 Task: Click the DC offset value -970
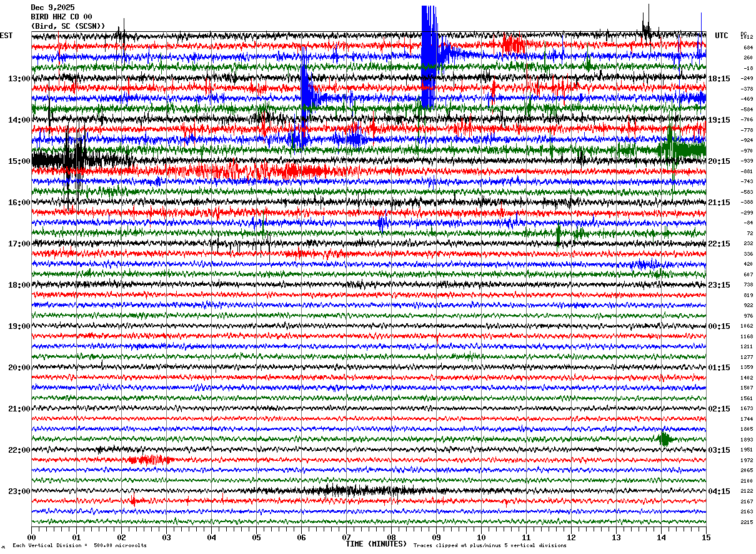pos(747,151)
